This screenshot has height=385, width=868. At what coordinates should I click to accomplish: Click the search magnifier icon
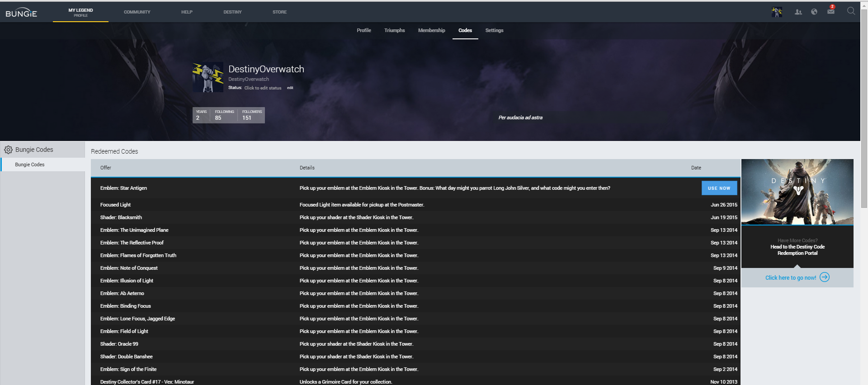coord(851,11)
